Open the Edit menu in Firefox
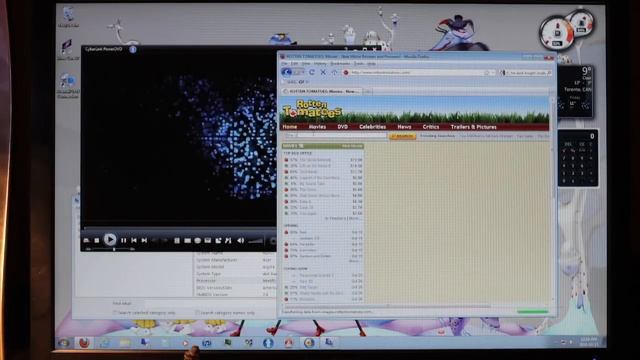Viewport: 640px width, 360px height. (294, 64)
